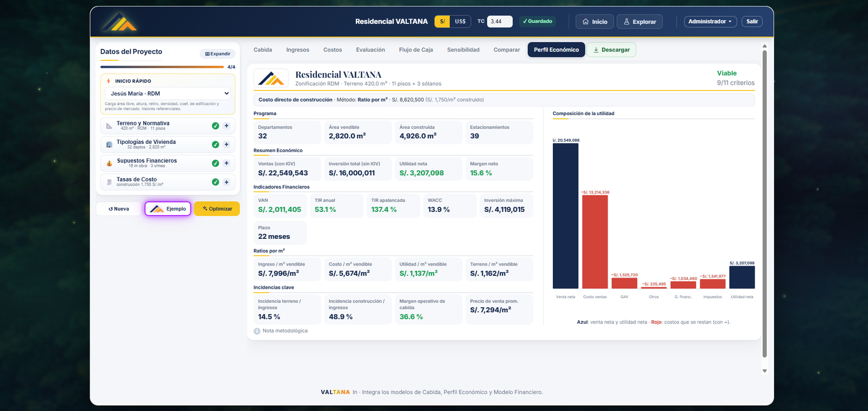The height and width of the screenshot is (411, 868).
Task: Open the Jesús María · RDM quick start dropdown
Action: point(168,93)
